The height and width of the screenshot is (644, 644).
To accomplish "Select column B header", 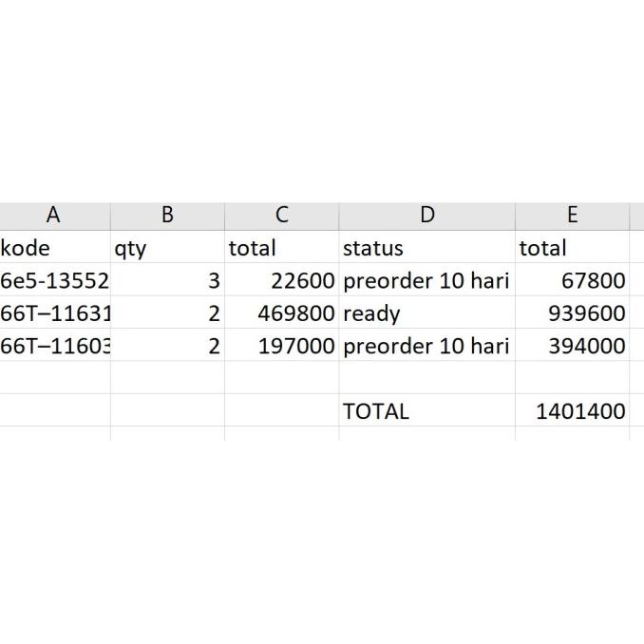I will [167, 216].
